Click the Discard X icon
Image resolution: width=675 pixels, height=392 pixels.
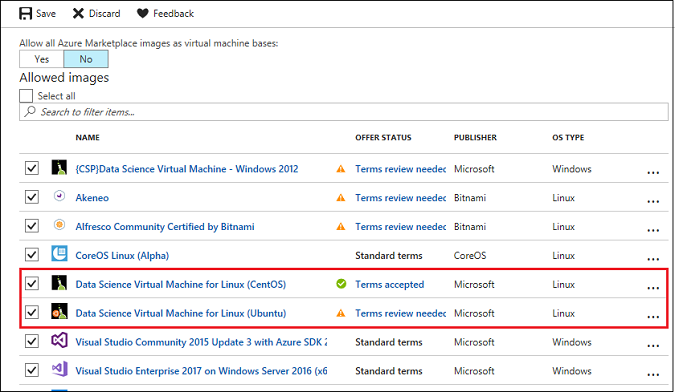[78, 13]
